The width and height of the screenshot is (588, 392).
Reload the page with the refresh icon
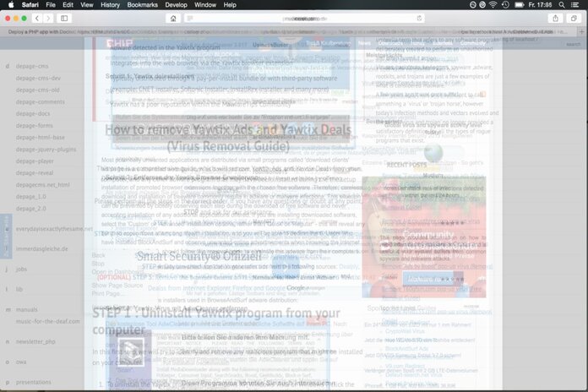419,18
